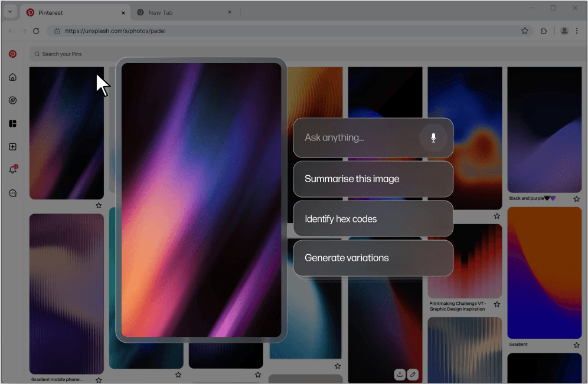Select Identify hex codes

(373, 219)
